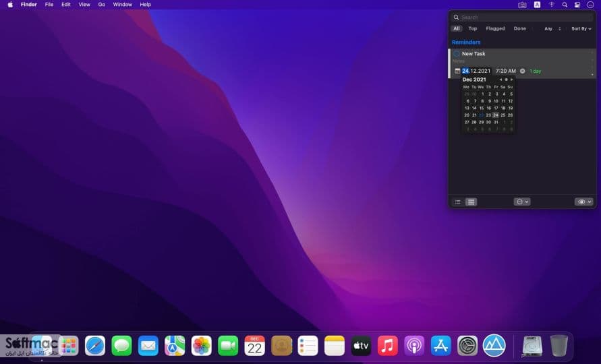Open Maps from the Dock
Image resolution: width=601 pixels, height=364 pixels.
click(175, 346)
